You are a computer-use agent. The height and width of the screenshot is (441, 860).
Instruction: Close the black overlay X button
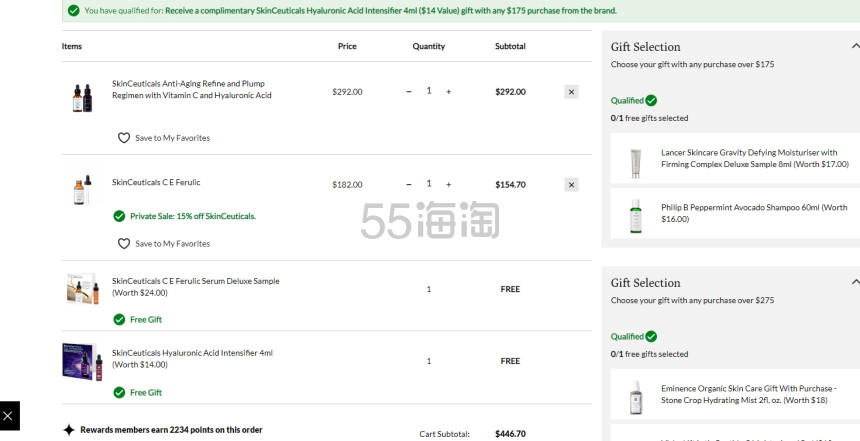click(x=8, y=416)
